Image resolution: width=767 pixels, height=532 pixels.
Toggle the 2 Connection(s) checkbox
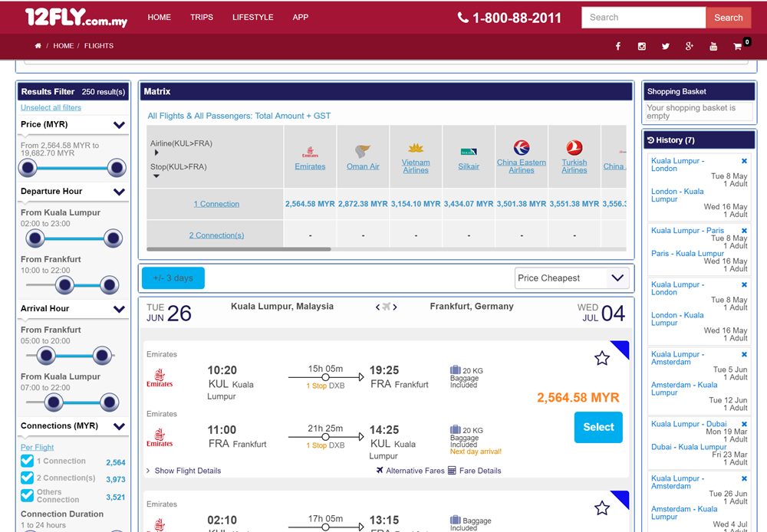(x=28, y=478)
